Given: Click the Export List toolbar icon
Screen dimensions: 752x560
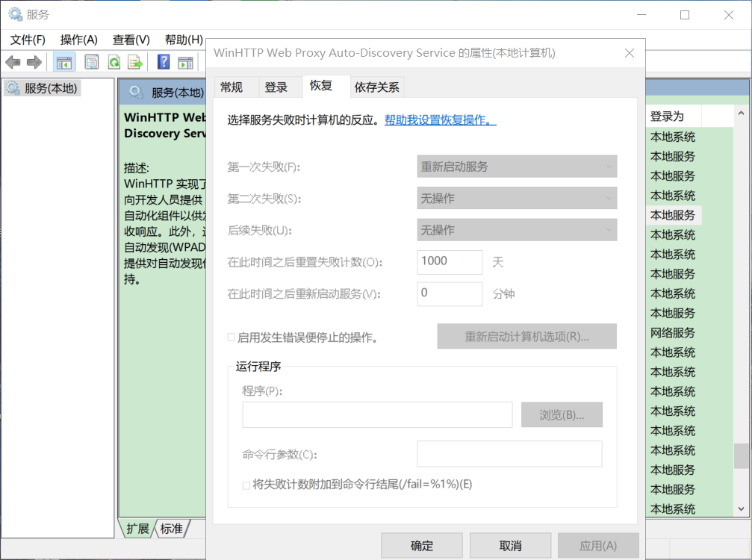Looking at the screenshot, I should [135, 62].
